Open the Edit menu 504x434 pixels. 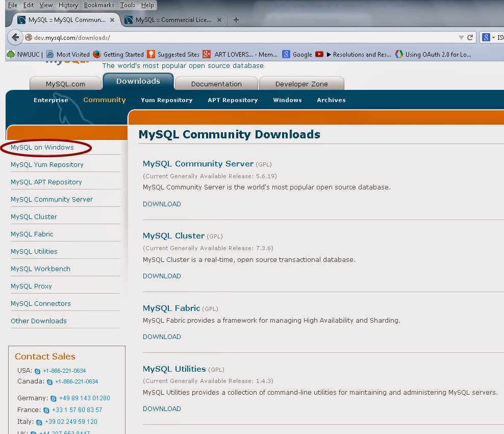pyautogui.click(x=28, y=5)
